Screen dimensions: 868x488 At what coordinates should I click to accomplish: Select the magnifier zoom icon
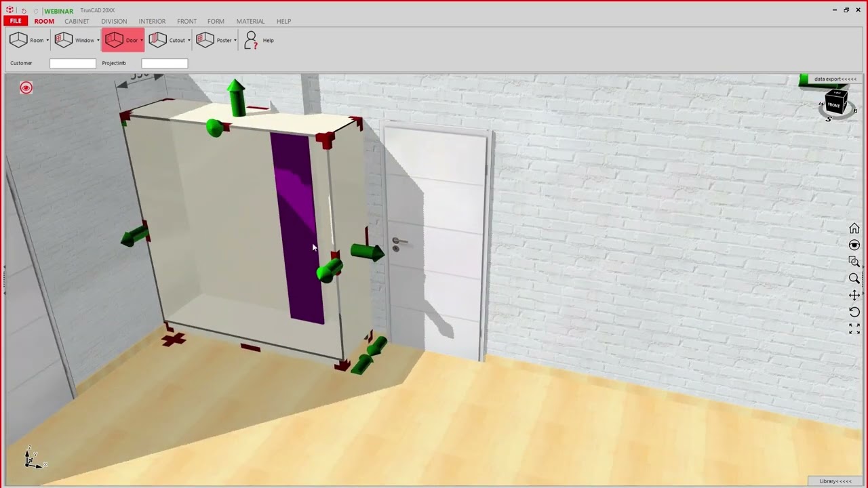pyautogui.click(x=854, y=278)
